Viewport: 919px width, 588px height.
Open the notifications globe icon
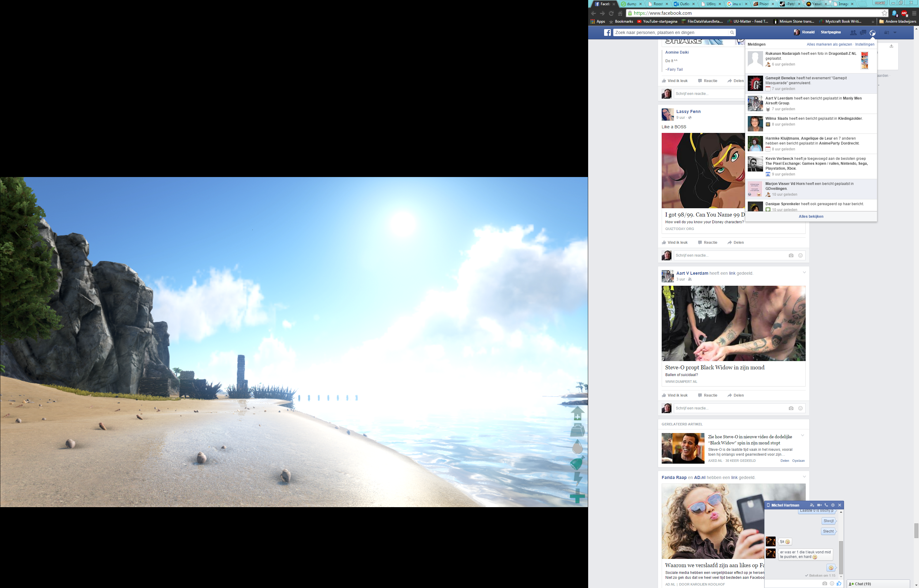[872, 32]
